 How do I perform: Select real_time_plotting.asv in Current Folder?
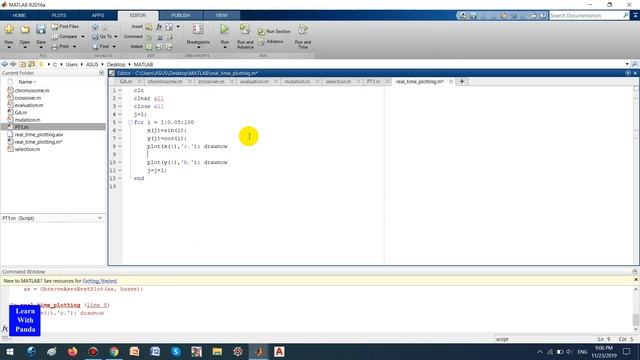[x=39, y=135]
